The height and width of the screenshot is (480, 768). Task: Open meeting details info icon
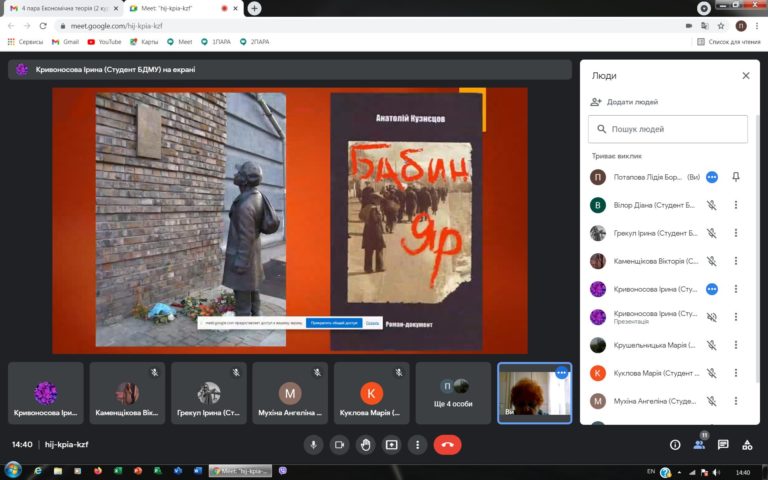click(675, 445)
